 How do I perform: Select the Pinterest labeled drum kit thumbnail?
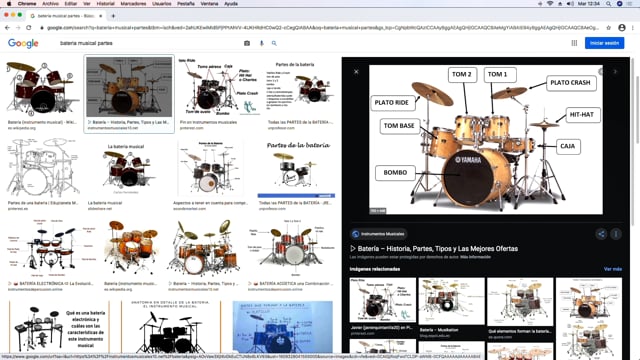pos(220,87)
